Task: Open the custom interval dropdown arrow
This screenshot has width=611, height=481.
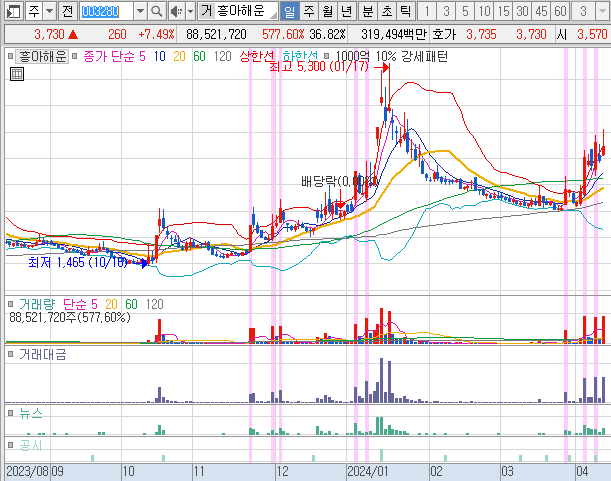Action: (603, 11)
